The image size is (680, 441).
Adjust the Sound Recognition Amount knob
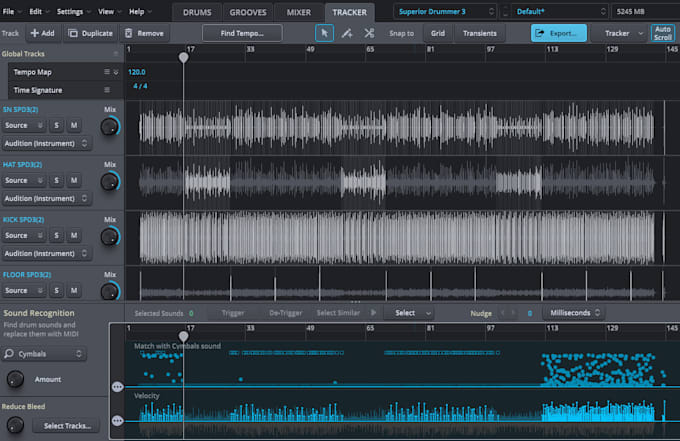pos(16,379)
